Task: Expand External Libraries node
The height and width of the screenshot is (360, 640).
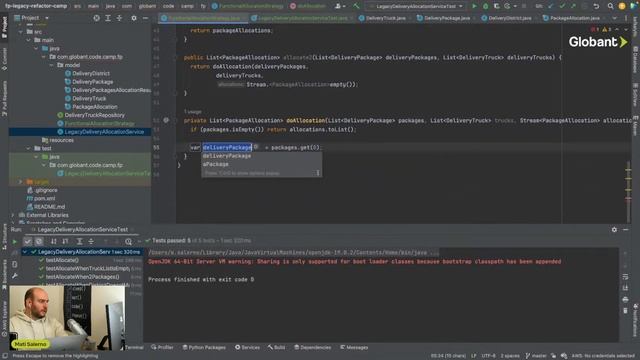Action: tap(13, 215)
